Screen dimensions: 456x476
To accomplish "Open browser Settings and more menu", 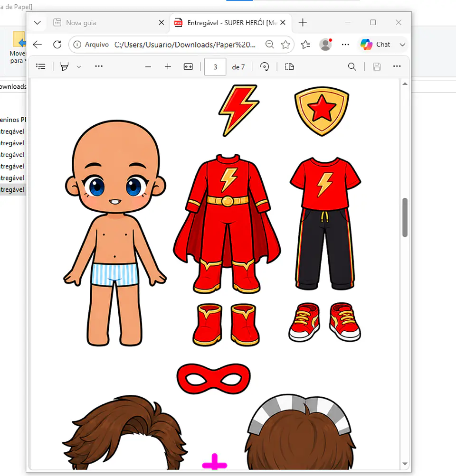I will tap(345, 45).
